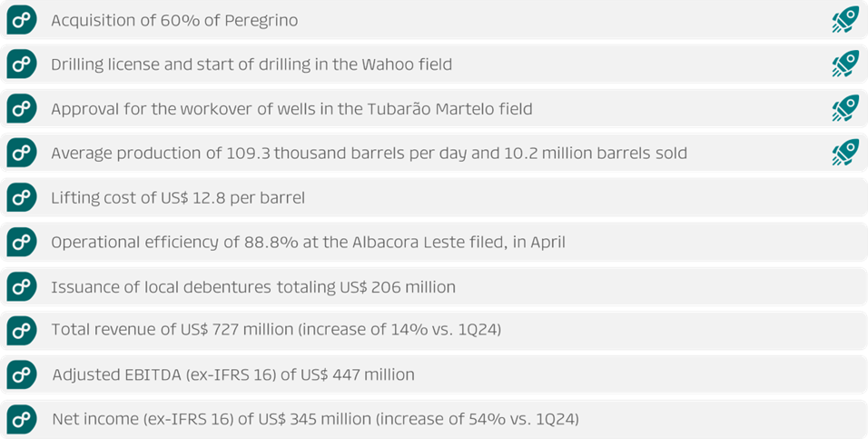Click the link icon beside local debentures issuance
This screenshot has height=439, width=868.
tap(22, 286)
